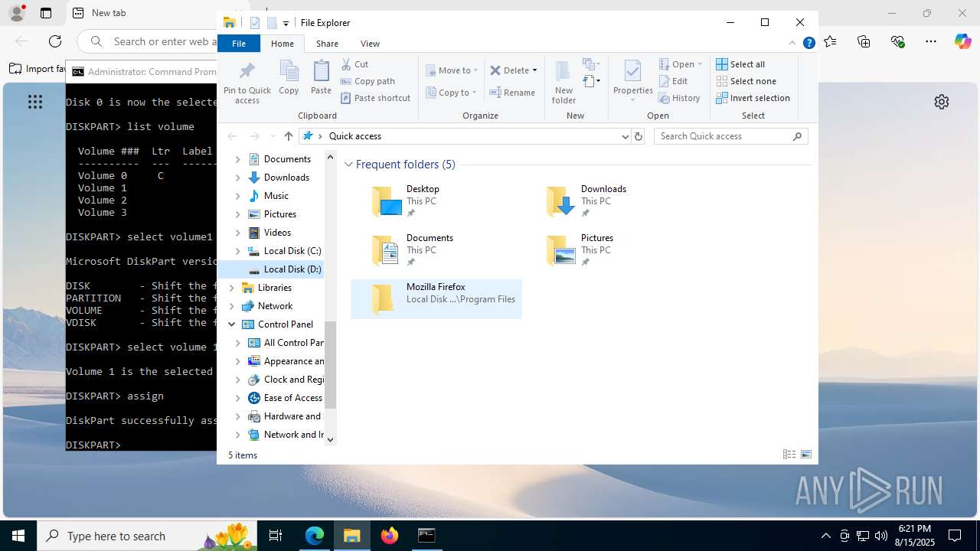Open the Pictures frequent folder
The height and width of the screenshot is (551, 980).
[x=611, y=250]
